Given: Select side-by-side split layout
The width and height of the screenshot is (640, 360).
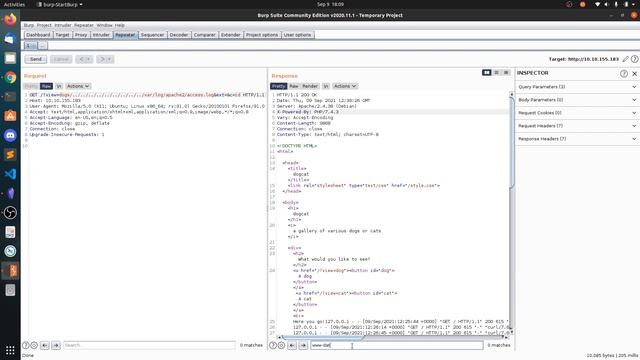Looking at the screenshot, I should click(487, 73).
